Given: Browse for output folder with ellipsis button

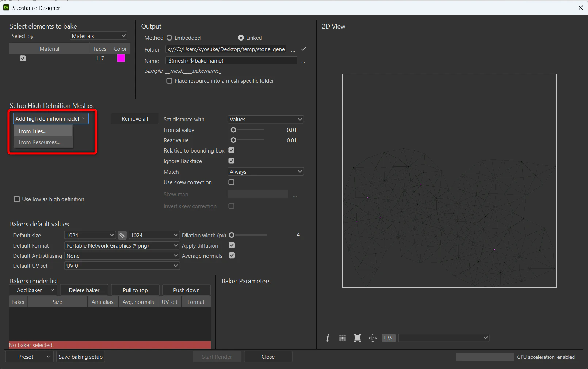Looking at the screenshot, I should tap(293, 50).
